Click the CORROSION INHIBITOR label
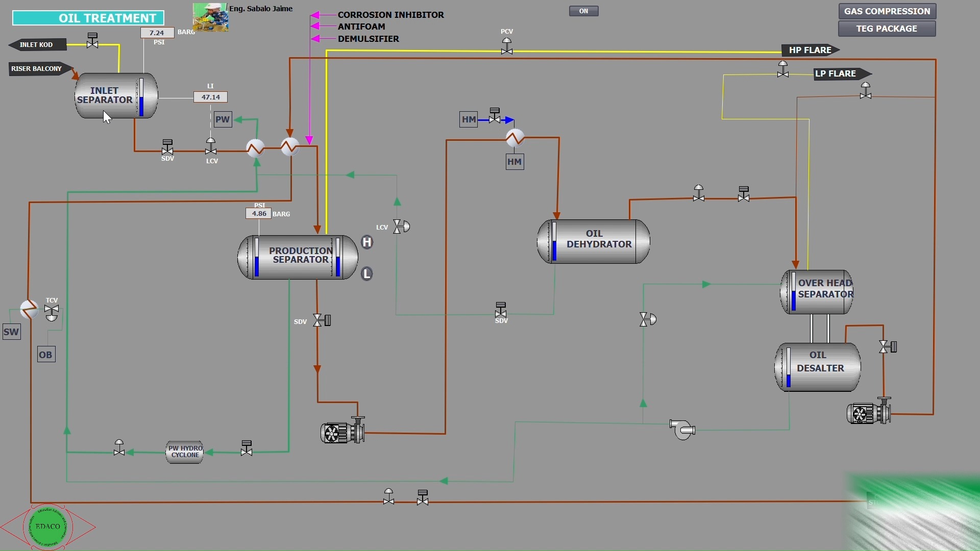Viewport: 980px width, 551px height. tap(391, 15)
